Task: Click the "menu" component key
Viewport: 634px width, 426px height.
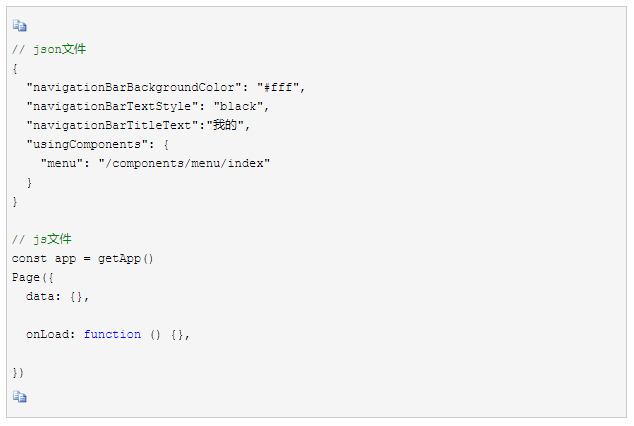Action: (61, 163)
